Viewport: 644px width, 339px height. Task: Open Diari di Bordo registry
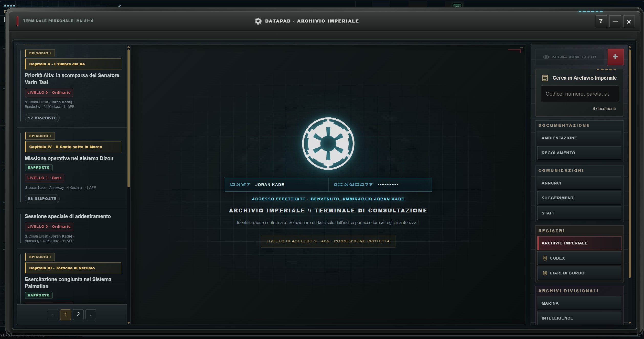click(x=579, y=273)
